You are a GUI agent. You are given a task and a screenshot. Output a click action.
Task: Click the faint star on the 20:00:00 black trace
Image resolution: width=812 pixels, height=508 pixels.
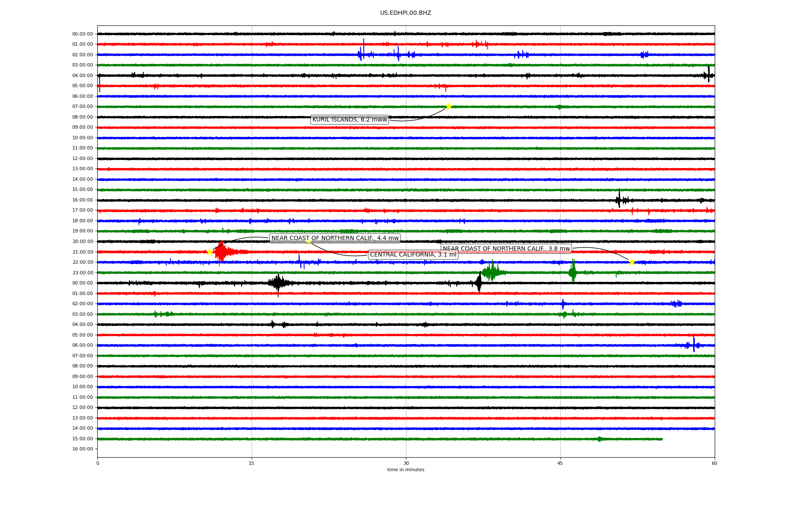[308, 241]
